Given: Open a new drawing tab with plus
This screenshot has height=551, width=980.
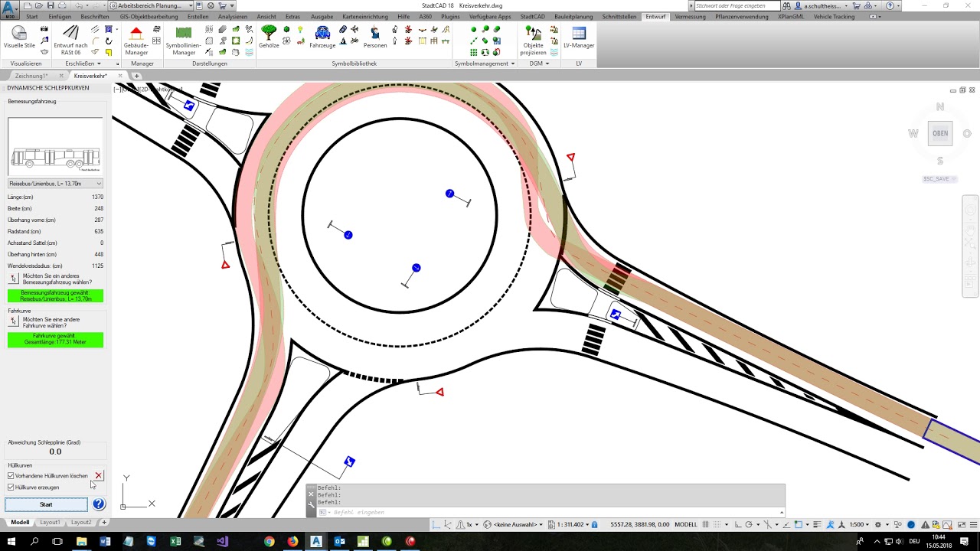Looking at the screenshot, I should click(137, 76).
